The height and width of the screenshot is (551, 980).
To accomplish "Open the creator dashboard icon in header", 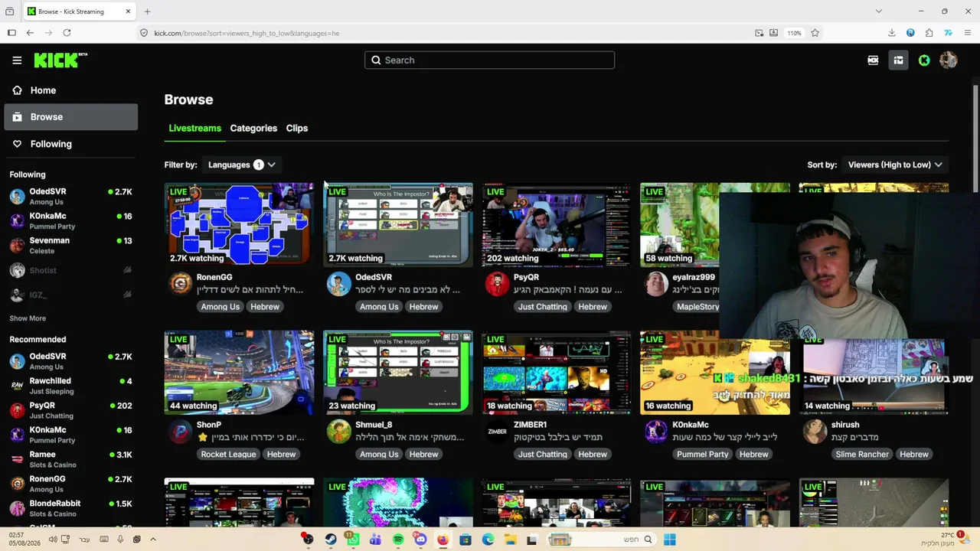I will [x=898, y=60].
